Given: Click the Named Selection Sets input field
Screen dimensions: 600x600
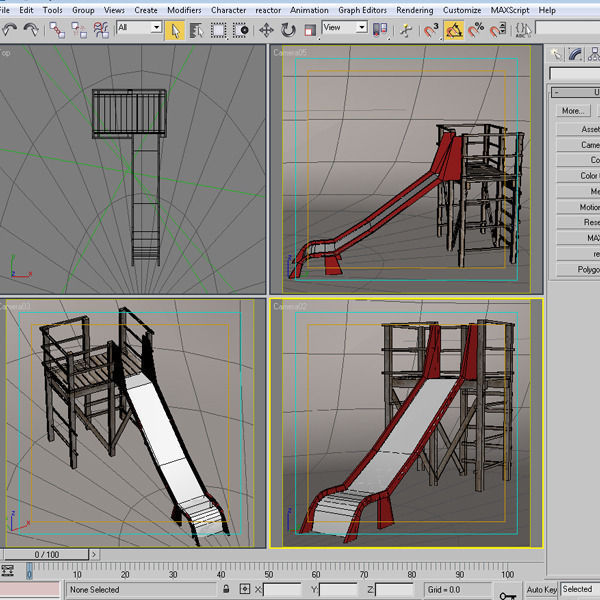Looking at the screenshot, I should coord(567,28).
